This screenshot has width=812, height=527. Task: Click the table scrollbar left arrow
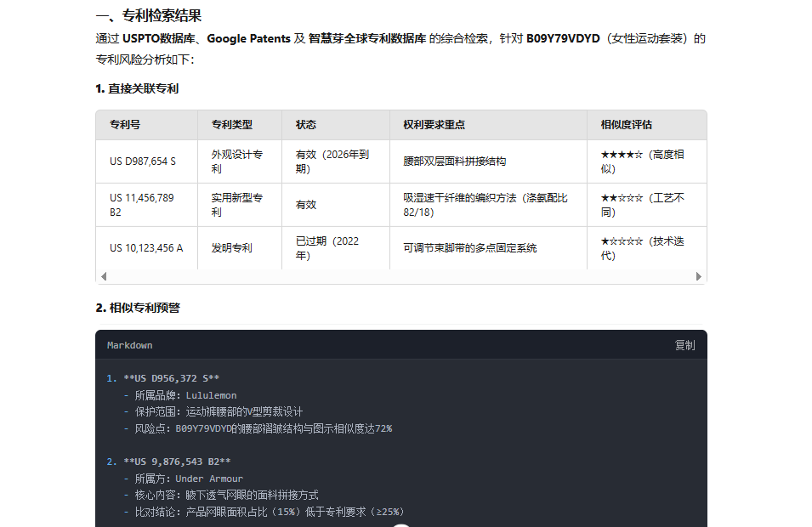104,276
